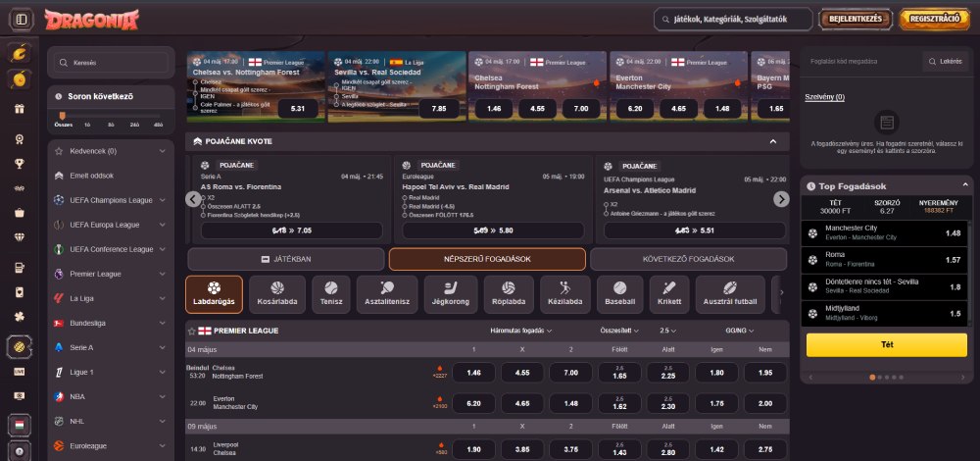Click the Dragonia logo

(x=91, y=20)
